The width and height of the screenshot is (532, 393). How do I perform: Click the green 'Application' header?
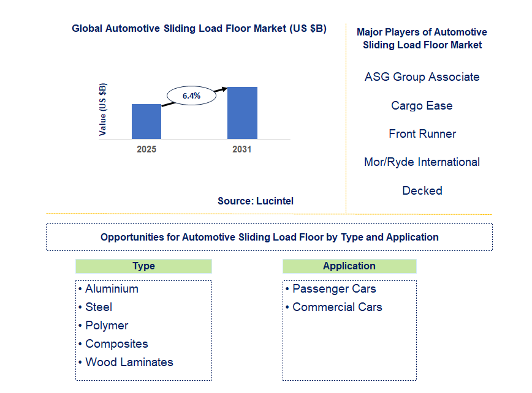point(349,266)
